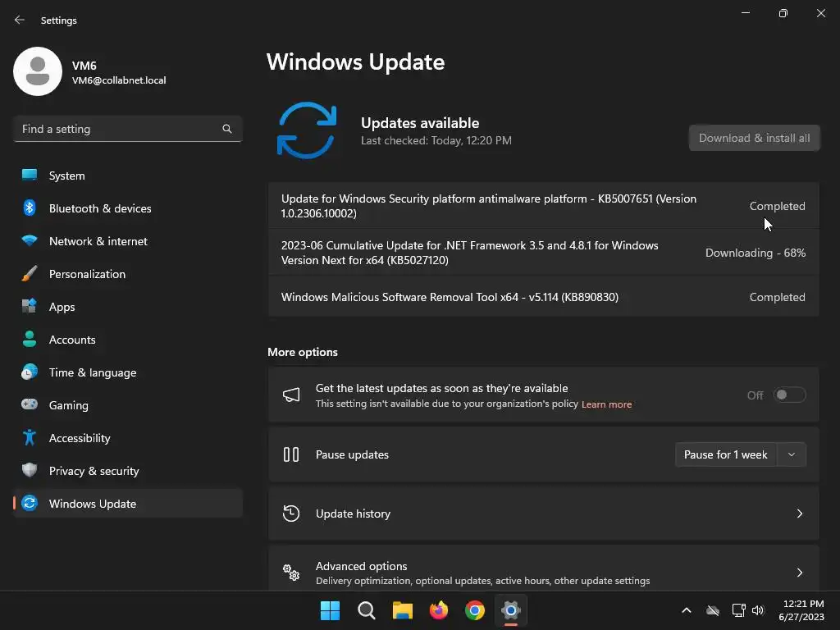Click the volume speaker tray icon
This screenshot has height=630, width=840.
(x=758, y=610)
